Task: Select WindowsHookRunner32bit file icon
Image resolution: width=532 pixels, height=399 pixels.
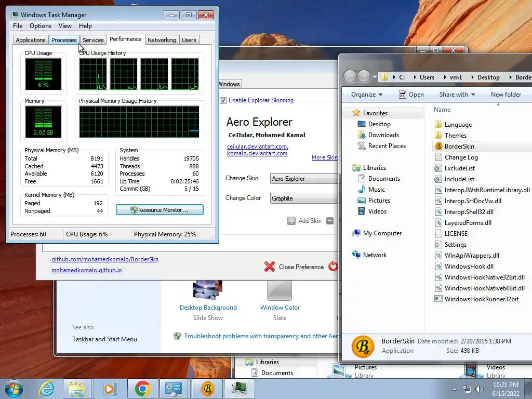Action: [x=438, y=299]
